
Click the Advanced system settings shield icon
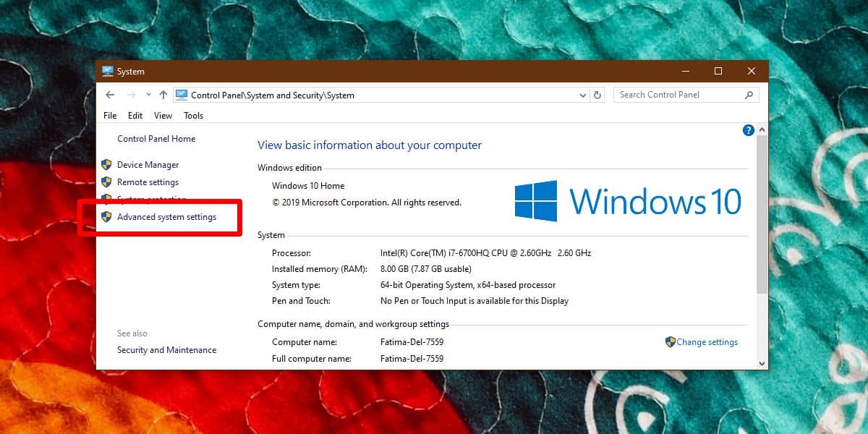(106, 217)
